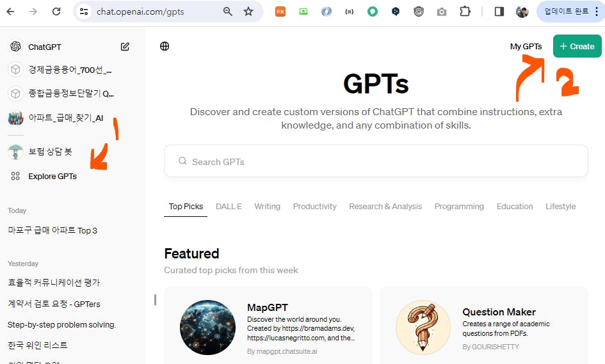Click the browser forward arrow

click(33, 12)
